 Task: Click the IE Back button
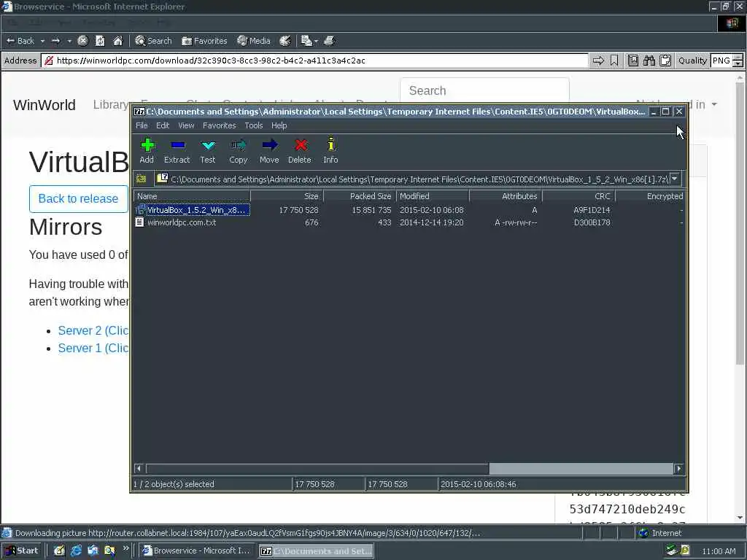(20, 41)
